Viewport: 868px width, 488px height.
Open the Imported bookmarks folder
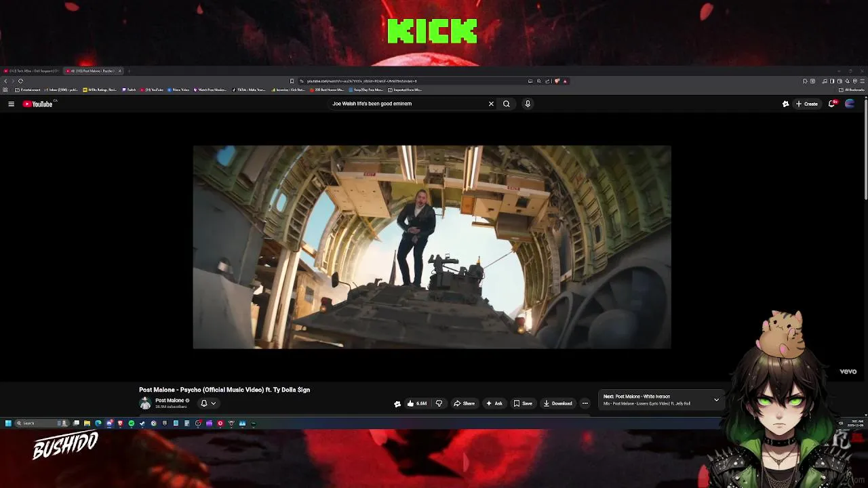pyautogui.click(x=405, y=89)
